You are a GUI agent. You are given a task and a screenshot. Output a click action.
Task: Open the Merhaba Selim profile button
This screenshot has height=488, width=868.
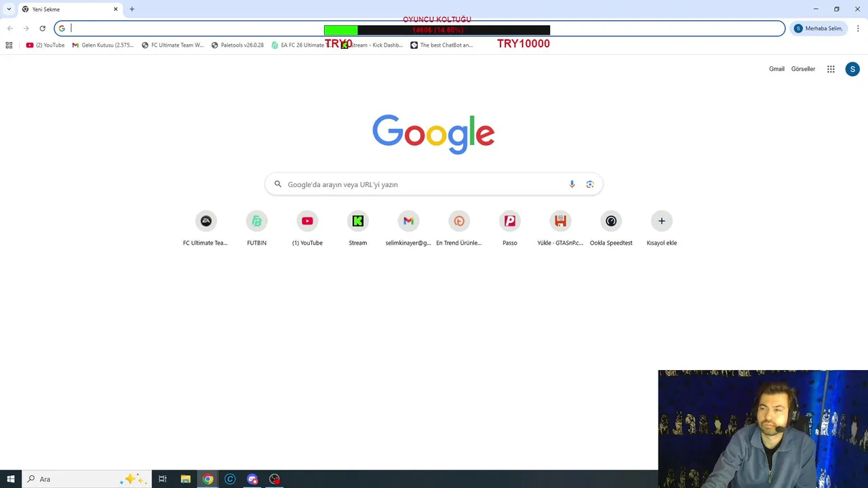click(818, 28)
